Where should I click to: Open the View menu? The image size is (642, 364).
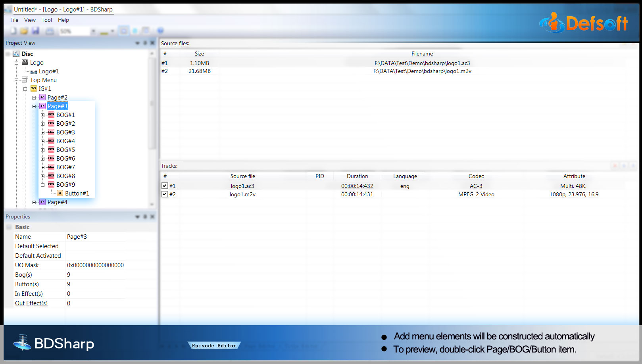[x=30, y=20]
